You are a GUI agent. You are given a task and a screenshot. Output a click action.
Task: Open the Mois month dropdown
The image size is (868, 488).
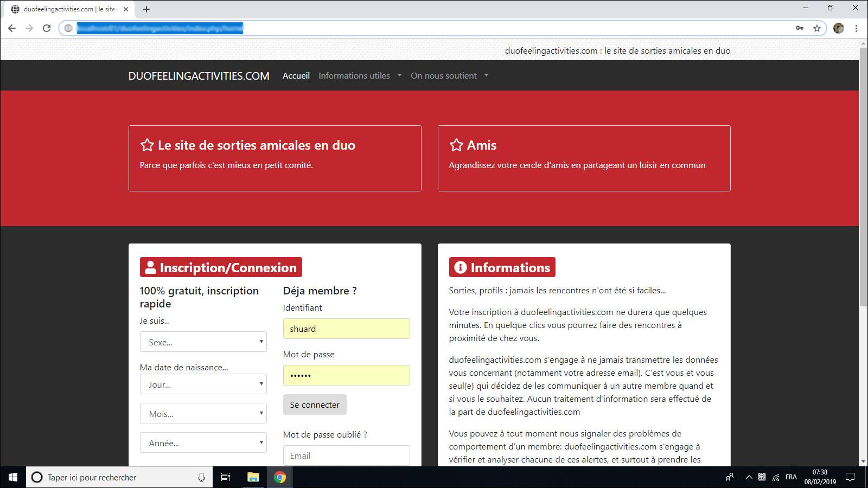pyautogui.click(x=203, y=414)
